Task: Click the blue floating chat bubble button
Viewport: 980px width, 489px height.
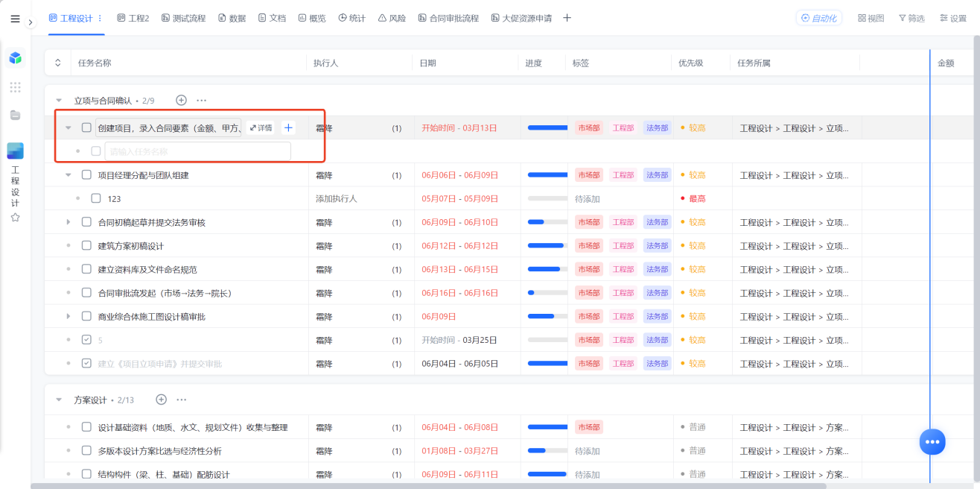Action: (x=932, y=441)
